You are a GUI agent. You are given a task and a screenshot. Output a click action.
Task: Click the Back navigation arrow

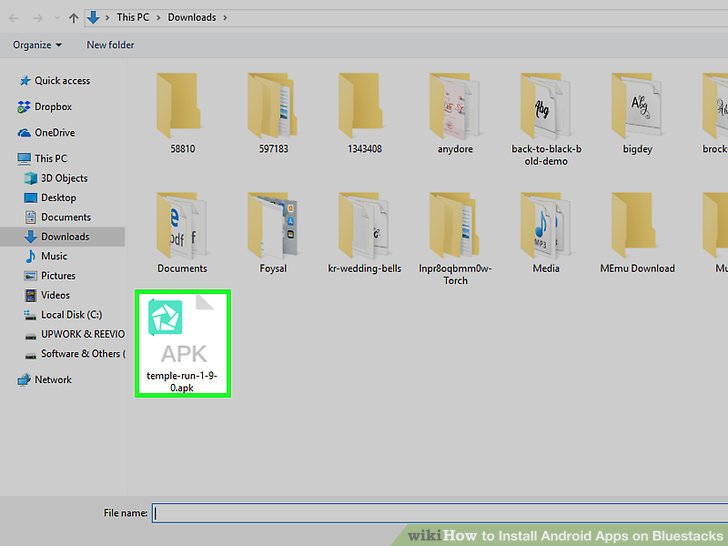click(13, 18)
